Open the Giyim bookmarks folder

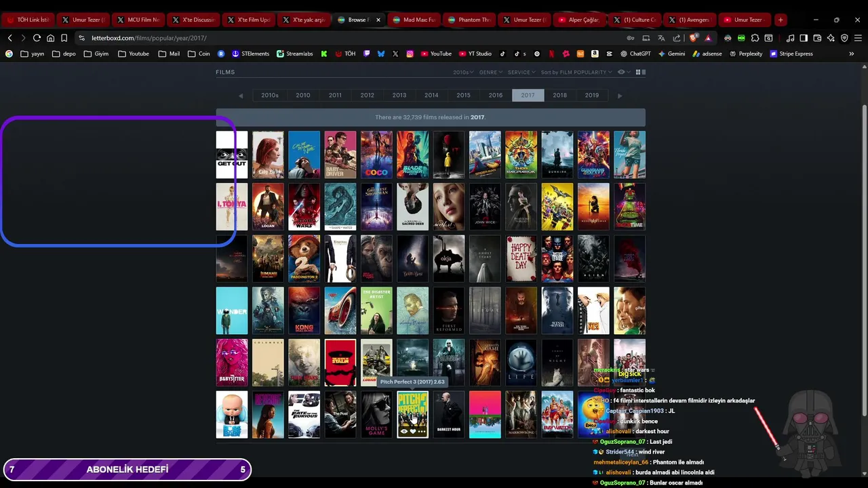click(96, 54)
